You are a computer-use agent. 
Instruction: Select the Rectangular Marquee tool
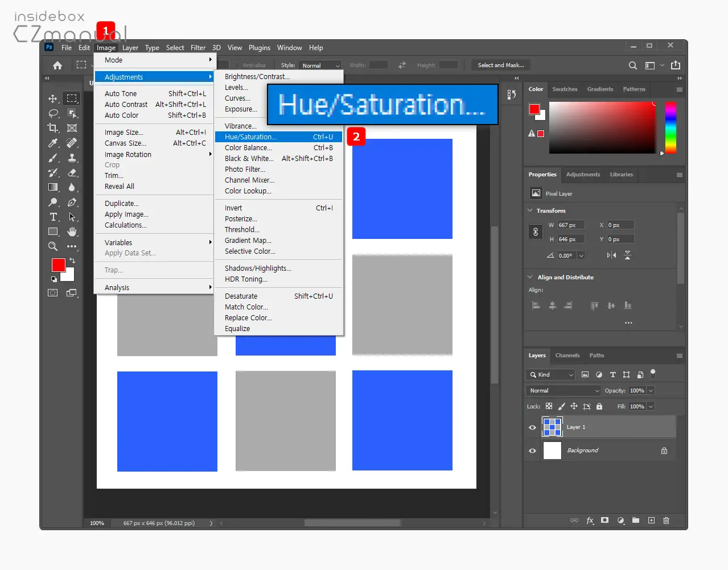tap(72, 98)
